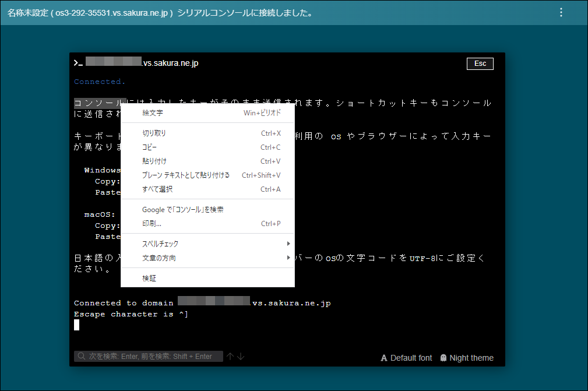Click the terminal prompt icon beside hostname
The width and height of the screenshot is (588, 391).
[78, 63]
